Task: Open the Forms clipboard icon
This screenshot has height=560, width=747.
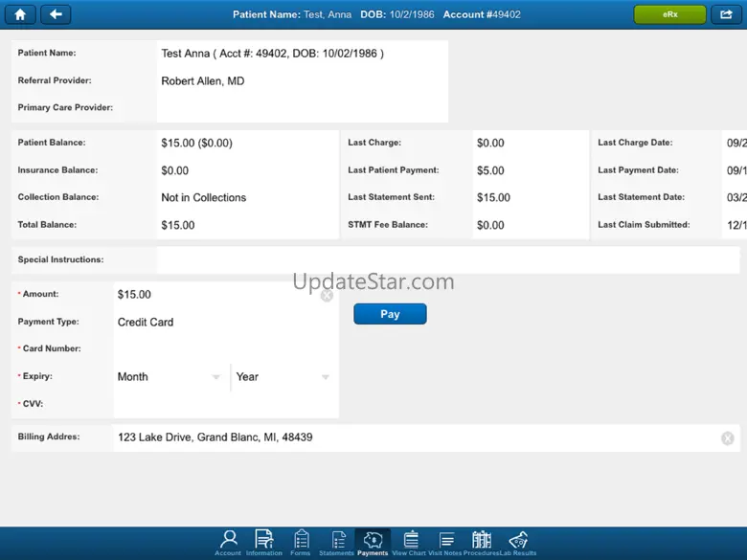Action: point(301,542)
